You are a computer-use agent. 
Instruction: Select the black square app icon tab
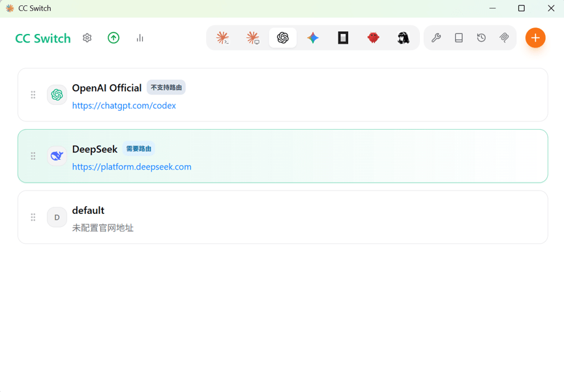(343, 38)
